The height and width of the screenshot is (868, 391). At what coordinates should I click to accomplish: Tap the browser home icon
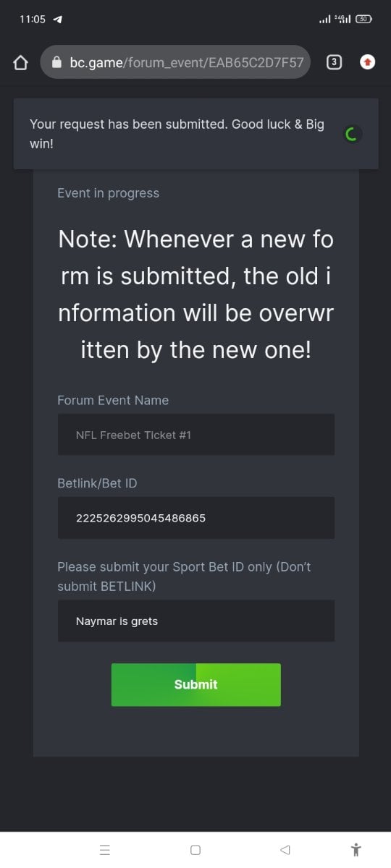[21, 63]
